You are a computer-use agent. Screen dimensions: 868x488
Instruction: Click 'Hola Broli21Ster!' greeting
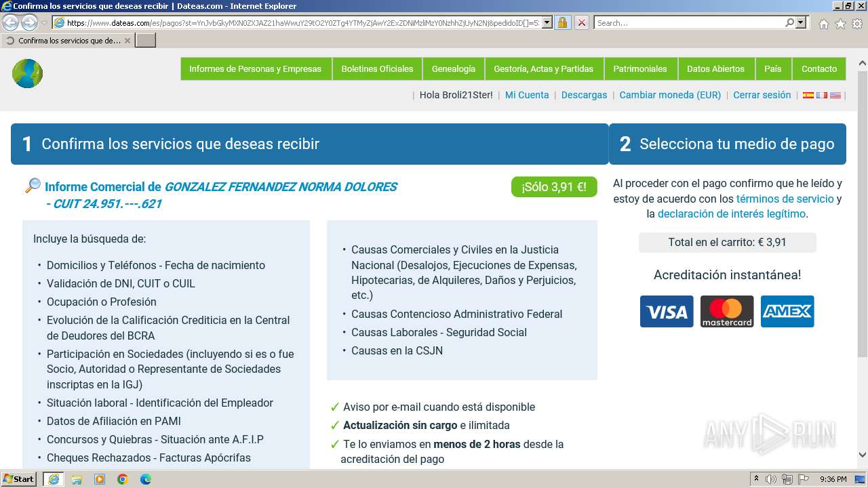click(456, 95)
